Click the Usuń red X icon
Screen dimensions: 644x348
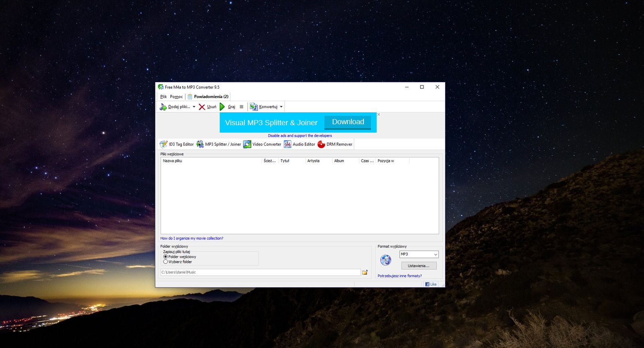click(x=202, y=107)
